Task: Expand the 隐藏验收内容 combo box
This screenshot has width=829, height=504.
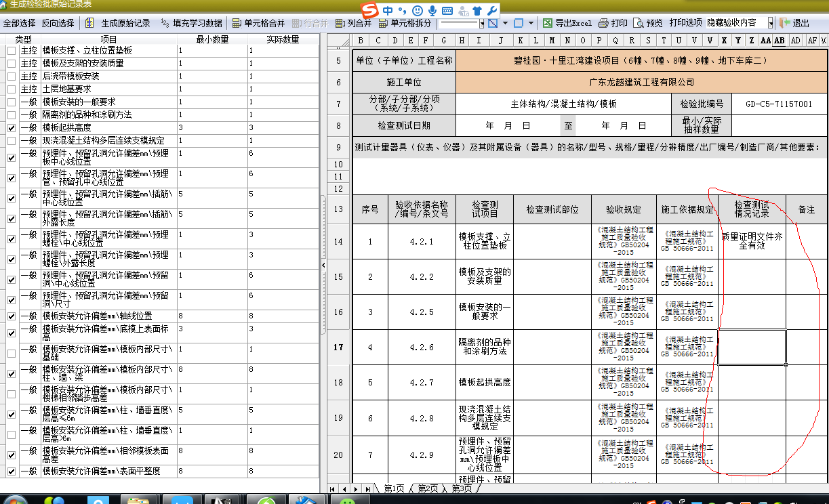Action: click(x=771, y=23)
